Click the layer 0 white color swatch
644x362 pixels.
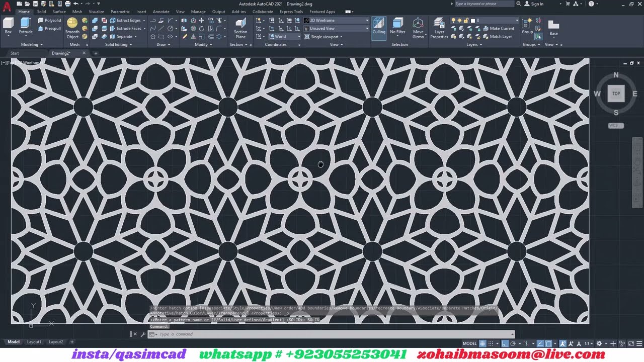click(473, 21)
